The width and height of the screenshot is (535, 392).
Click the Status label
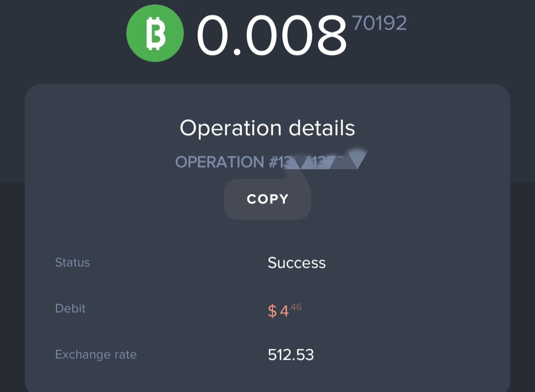[72, 262]
